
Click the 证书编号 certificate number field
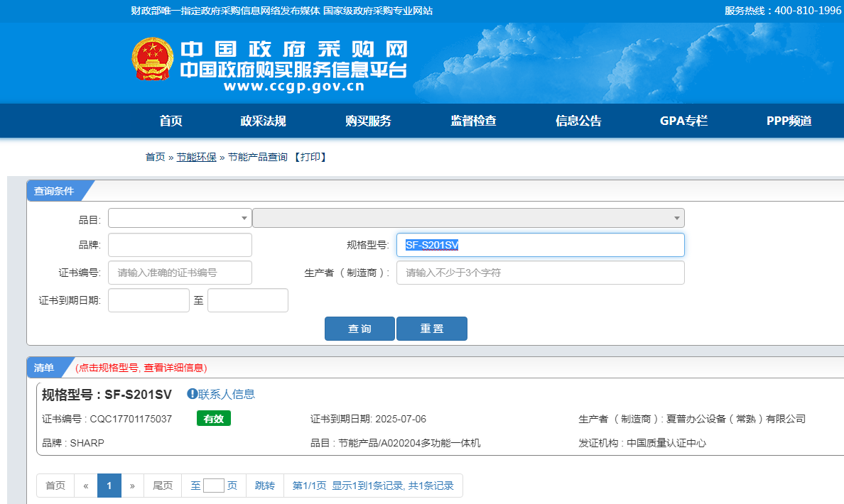coord(180,273)
